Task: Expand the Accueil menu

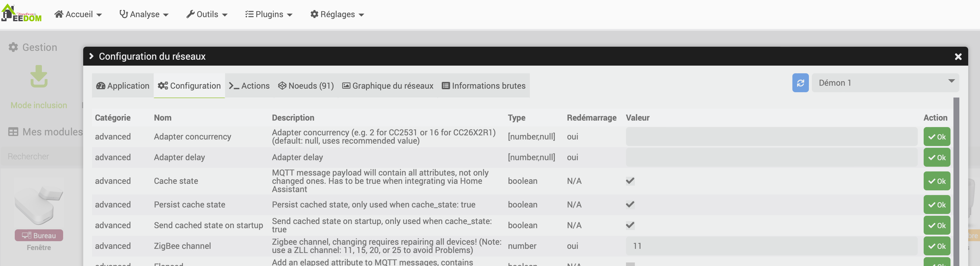Action: click(x=78, y=14)
